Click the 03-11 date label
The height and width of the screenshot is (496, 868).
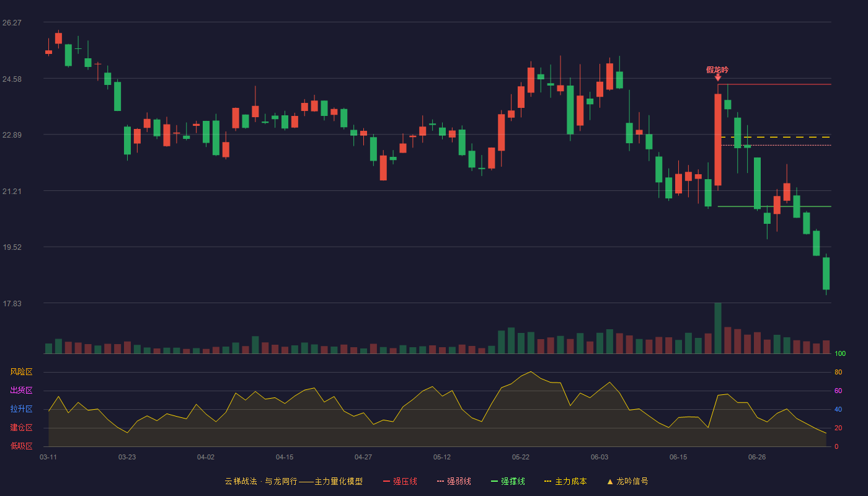(x=48, y=457)
